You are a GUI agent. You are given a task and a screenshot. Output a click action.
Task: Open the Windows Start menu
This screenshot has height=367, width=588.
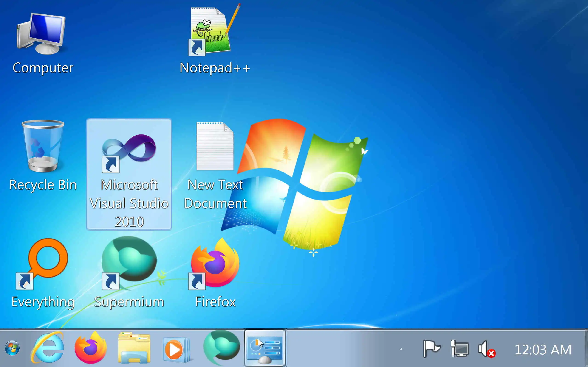[12, 348]
